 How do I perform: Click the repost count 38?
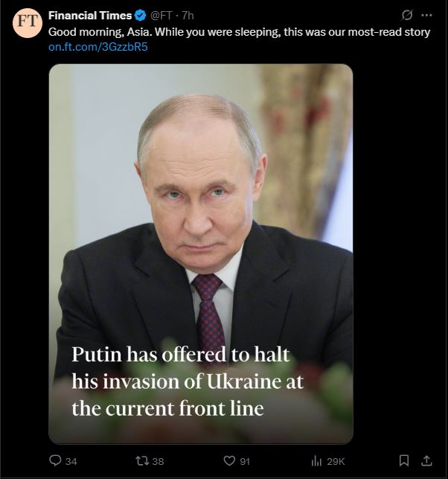(x=158, y=461)
